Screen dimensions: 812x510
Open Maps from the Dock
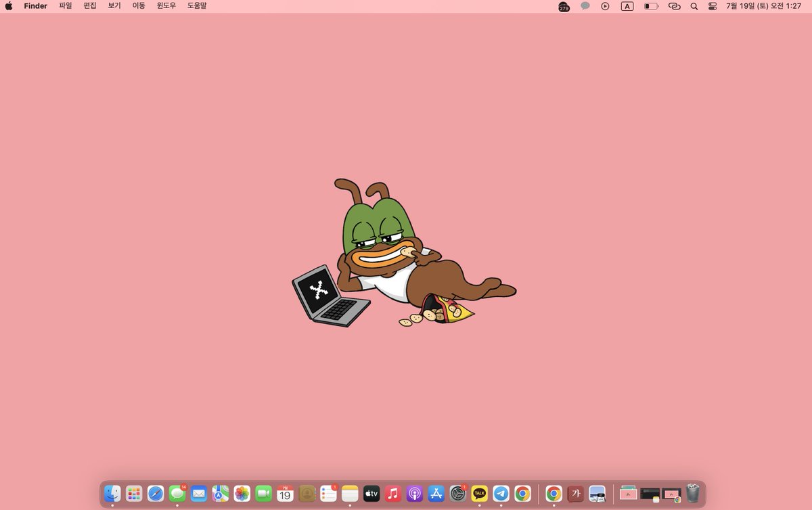220,494
